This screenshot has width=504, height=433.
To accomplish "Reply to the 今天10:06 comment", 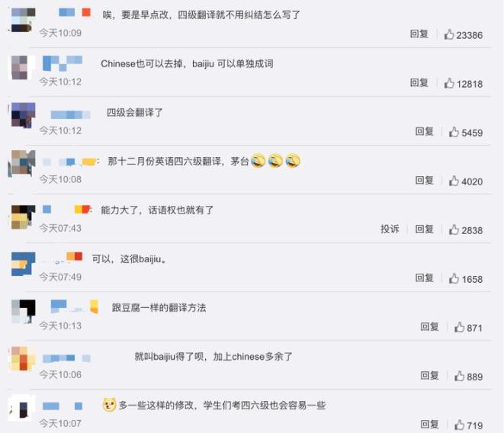I will point(430,376).
